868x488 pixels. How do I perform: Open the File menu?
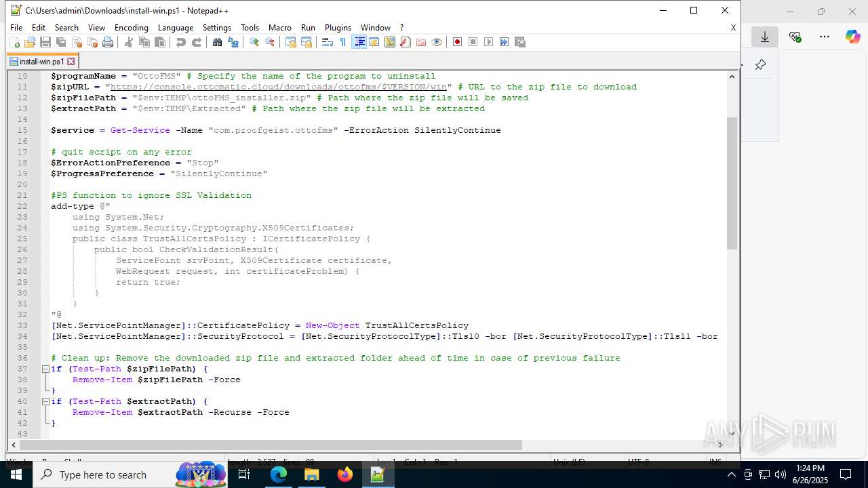pyautogui.click(x=16, y=28)
